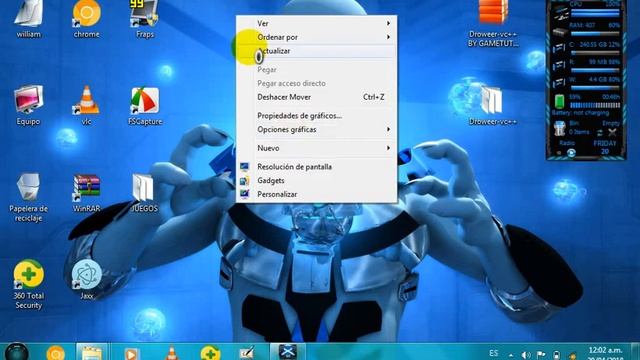The height and width of the screenshot is (360, 640).
Task: Open the media player taskbar icon
Action: click(x=131, y=353)
